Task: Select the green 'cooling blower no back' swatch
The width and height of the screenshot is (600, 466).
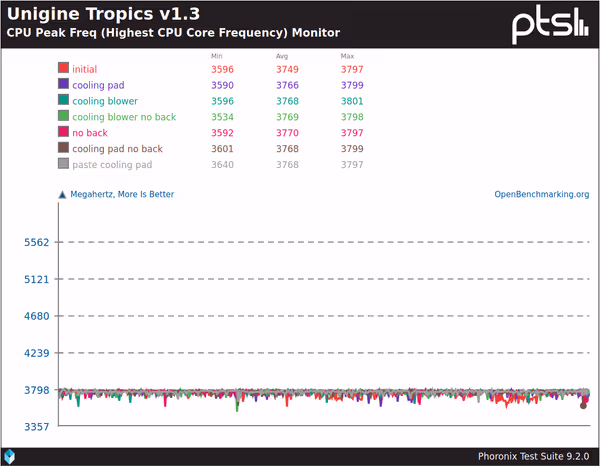Action: click(x=64, y=116)
